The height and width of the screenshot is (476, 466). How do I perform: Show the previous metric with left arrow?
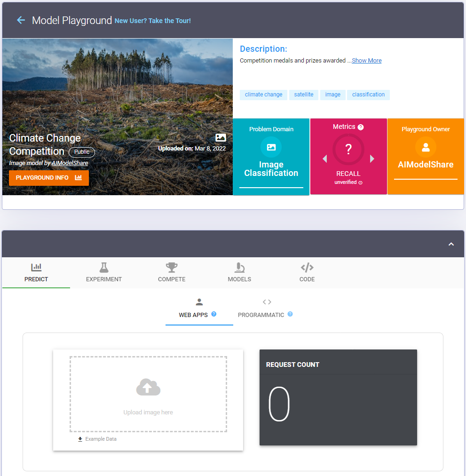click(x=324, y=159)
